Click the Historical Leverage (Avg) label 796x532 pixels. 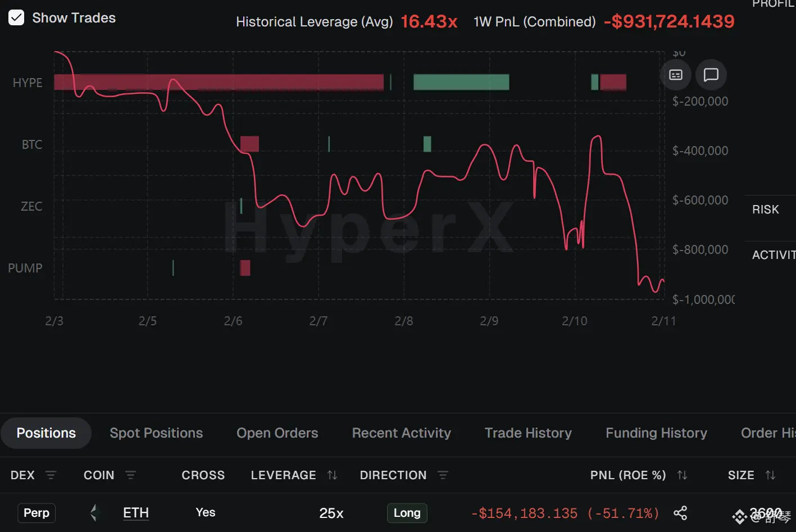coord(315,22)
